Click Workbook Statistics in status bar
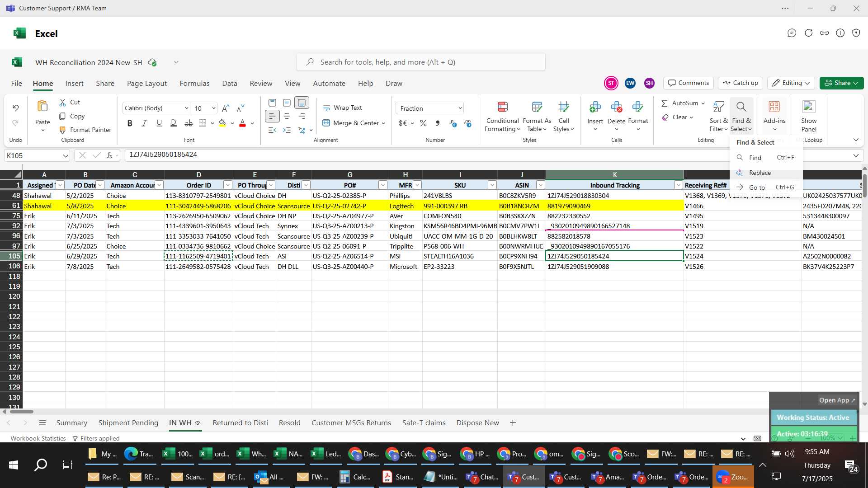The image size is (868, 488). 38,438
